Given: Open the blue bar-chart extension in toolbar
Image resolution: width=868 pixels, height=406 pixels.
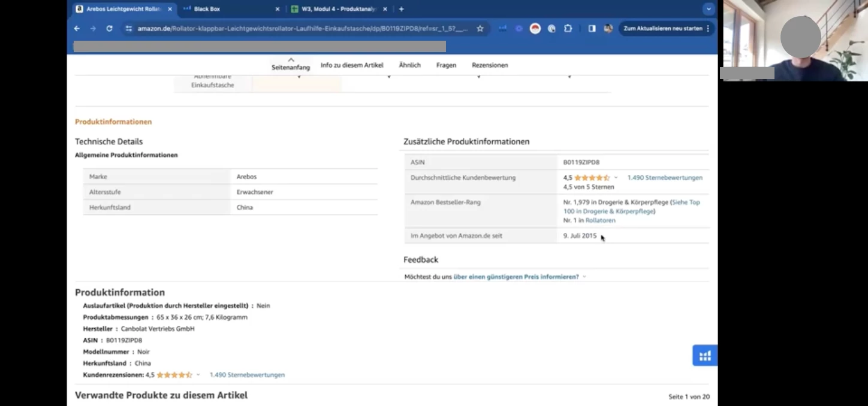Looking at the screenshot, I should click(x=502, y=28).
